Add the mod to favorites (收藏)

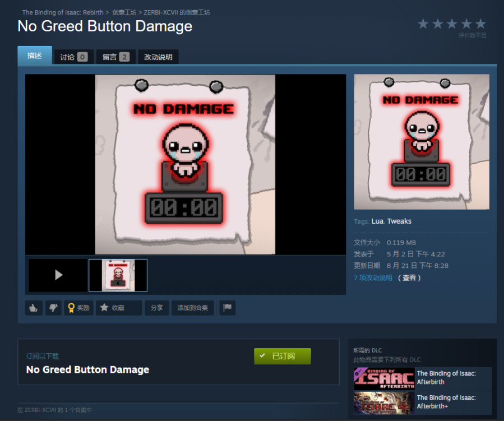(119, 308)
